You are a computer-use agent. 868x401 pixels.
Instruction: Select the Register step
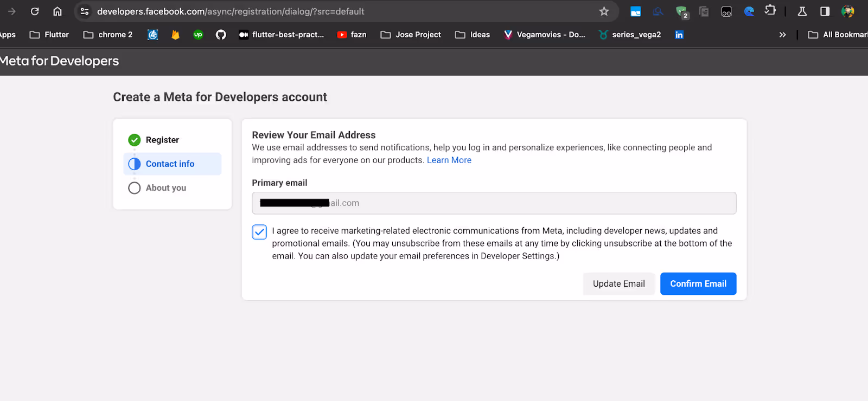click(x=173, y=140)
